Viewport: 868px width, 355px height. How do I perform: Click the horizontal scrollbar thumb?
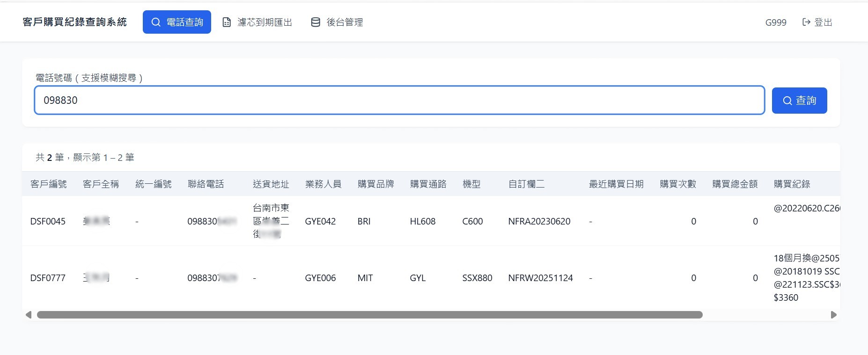point(370,315)
